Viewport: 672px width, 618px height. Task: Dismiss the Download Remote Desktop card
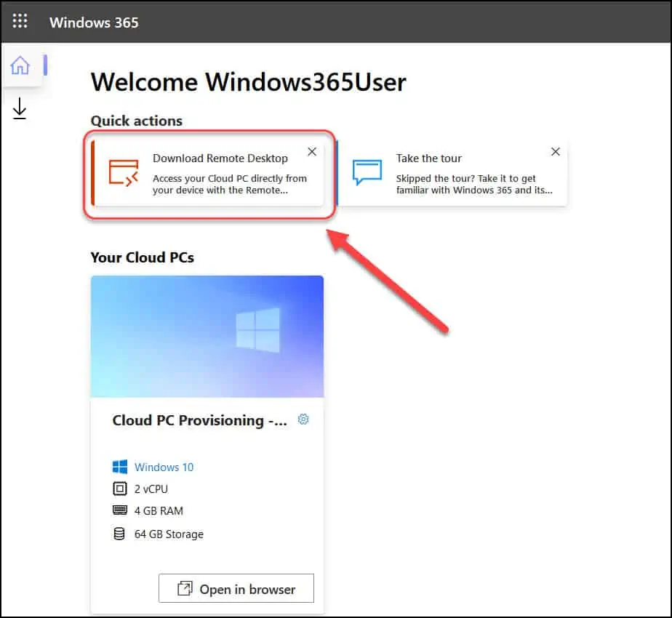[x=312, y=152]
